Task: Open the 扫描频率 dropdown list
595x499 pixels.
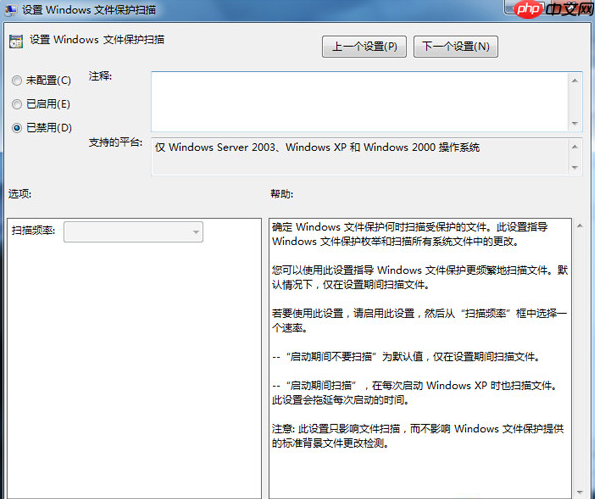Action: pyautogui.click(x=133, y=231)
